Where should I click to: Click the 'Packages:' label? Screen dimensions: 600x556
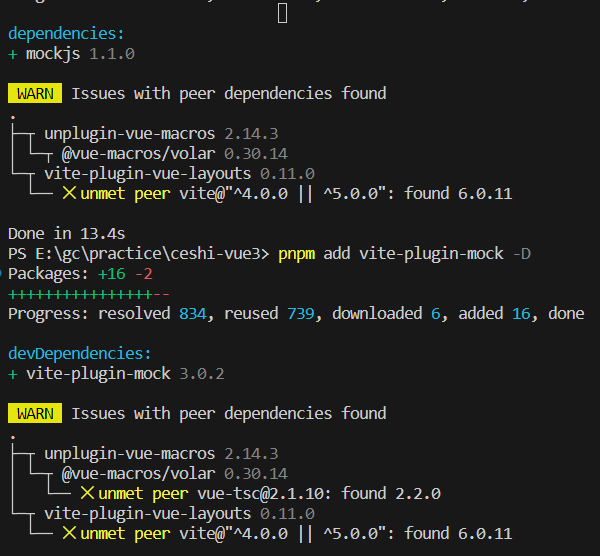click(48, 274)
